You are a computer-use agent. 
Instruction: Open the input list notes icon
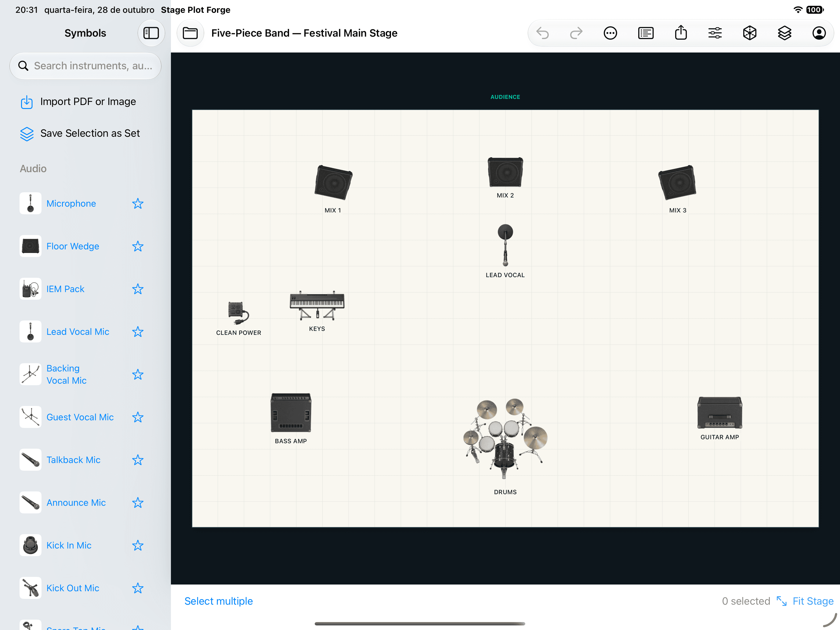[x=646, y=33]
